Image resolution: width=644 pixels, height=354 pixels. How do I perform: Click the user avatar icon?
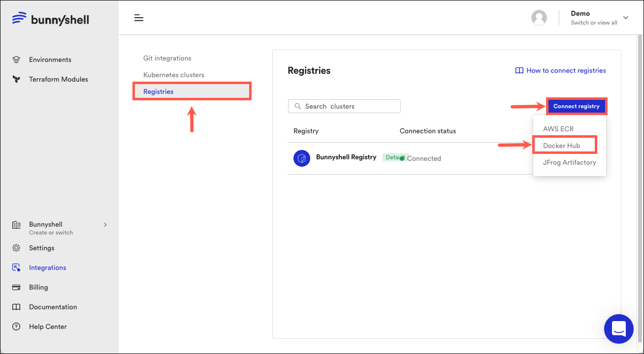(539, 18)
